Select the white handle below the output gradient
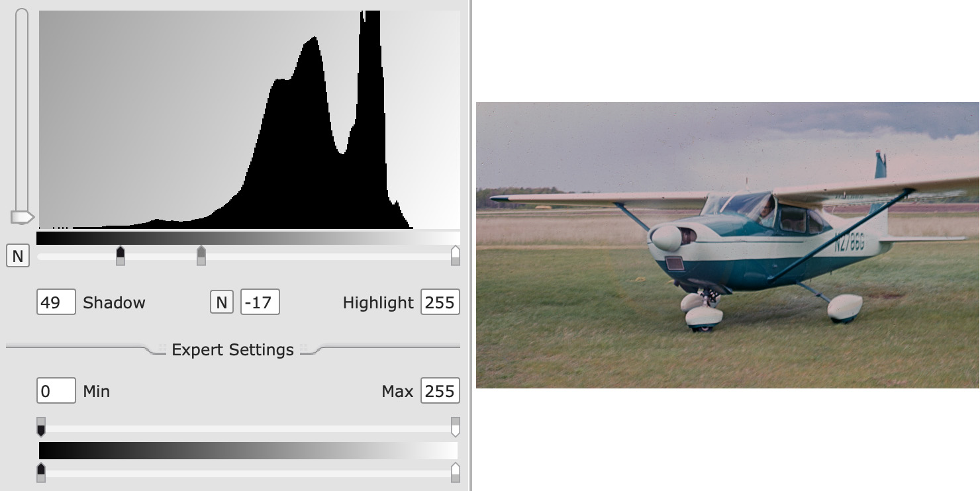This screenshot has height=491, width=980. pos(455,472)
